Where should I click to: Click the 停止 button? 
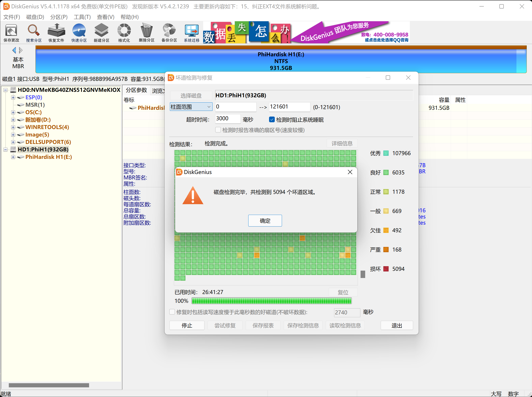click(x=187, y=325)
